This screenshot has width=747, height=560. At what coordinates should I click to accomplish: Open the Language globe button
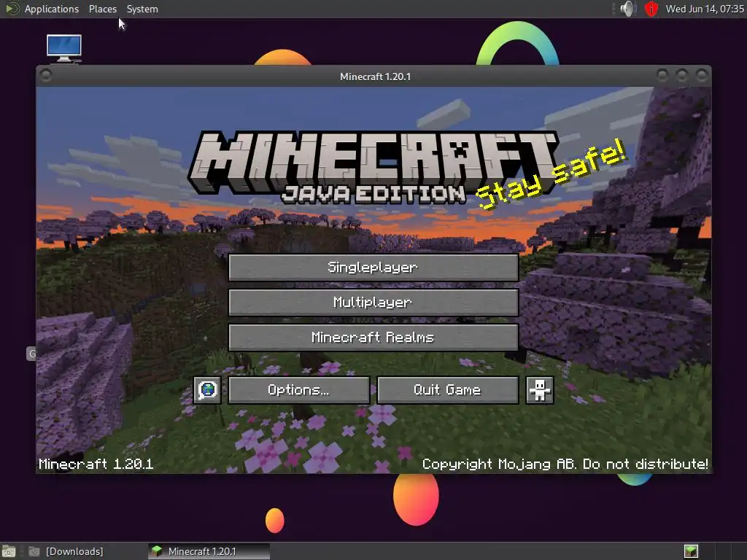click(x=207, y=390)
